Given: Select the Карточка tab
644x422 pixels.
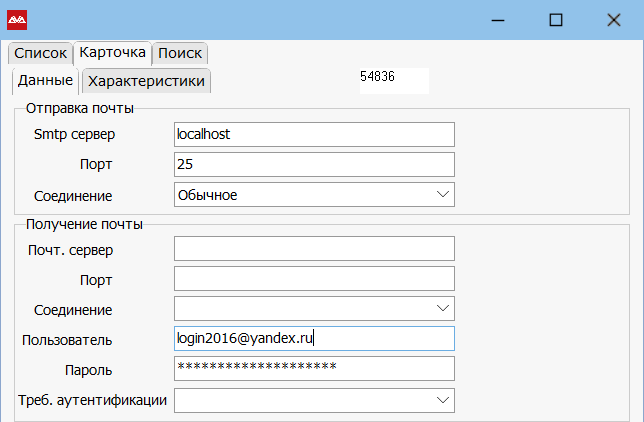Looking at the screenshot, I should click(x=112, y=52).
